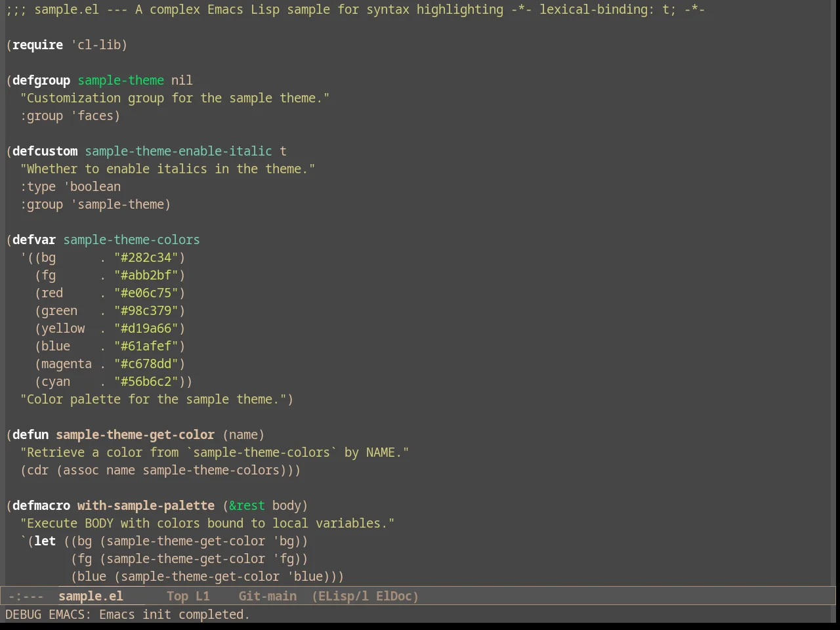The width and height of the screenshot is (840, 630).
Task: Click the magenta key in the color alist
Action: [66, 364]
